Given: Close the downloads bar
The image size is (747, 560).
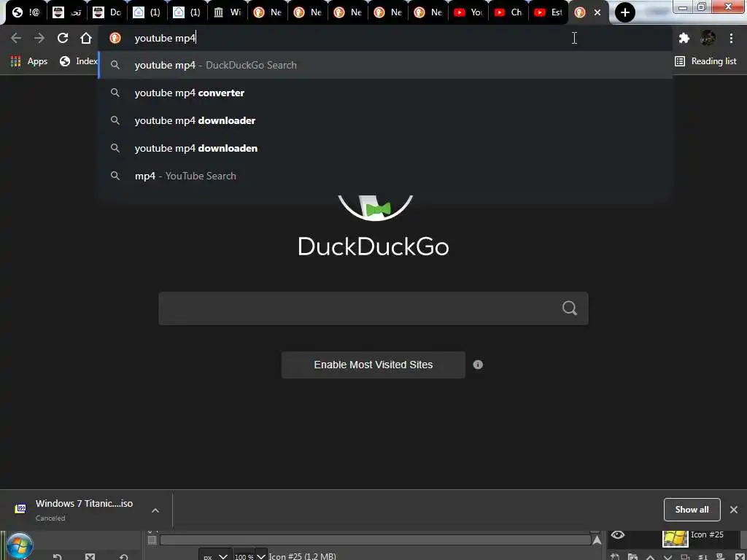Looking at the screenshot, I should click(x=734, y=510).
